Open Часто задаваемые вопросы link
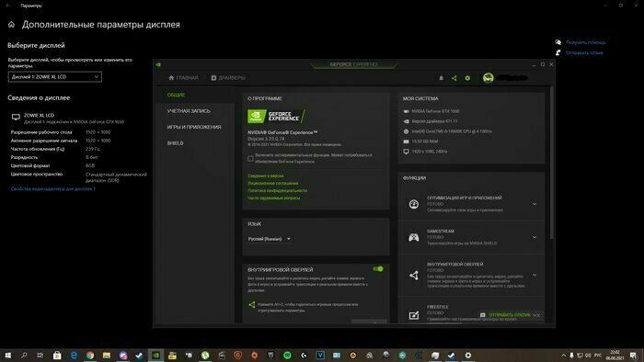Viewport: 644px width, 362px height. pyautogui.click(x=273, y=198)
